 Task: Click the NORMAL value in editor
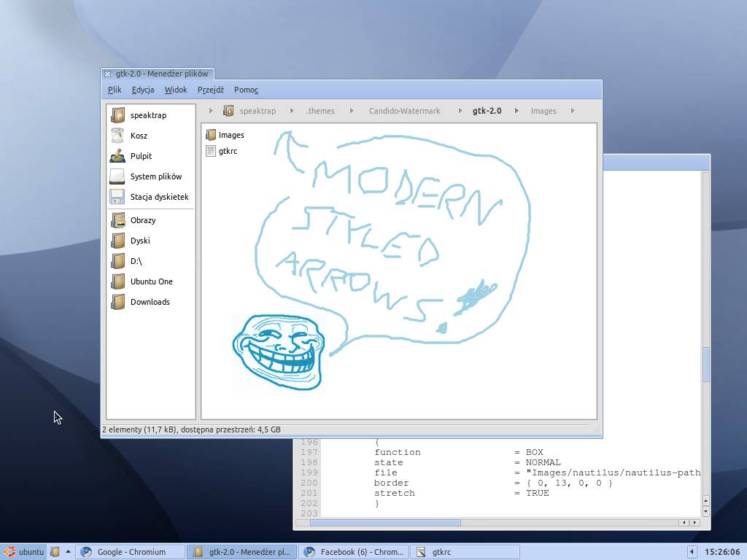point(543,463)
